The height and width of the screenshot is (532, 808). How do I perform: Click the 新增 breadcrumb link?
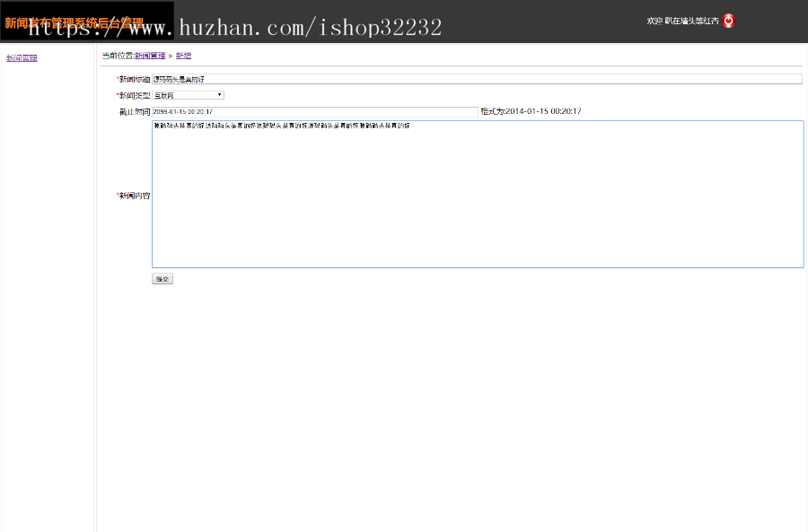click(x=183, y=56)
